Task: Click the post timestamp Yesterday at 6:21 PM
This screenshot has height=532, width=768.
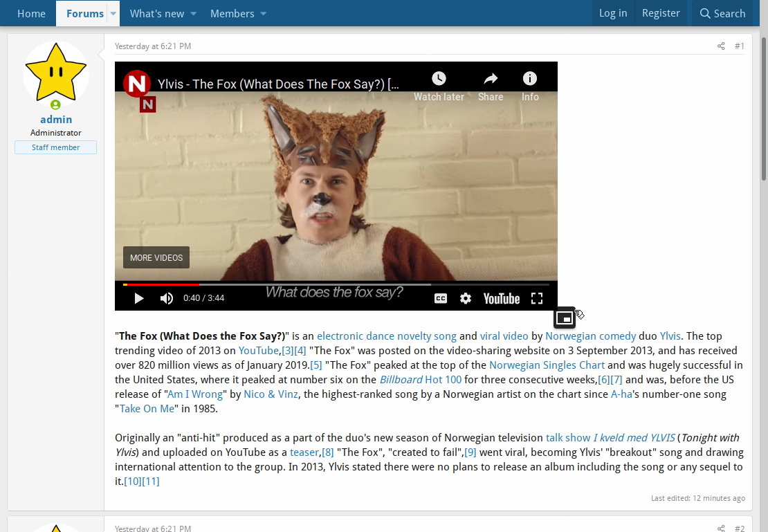Action: coord(153,46)
